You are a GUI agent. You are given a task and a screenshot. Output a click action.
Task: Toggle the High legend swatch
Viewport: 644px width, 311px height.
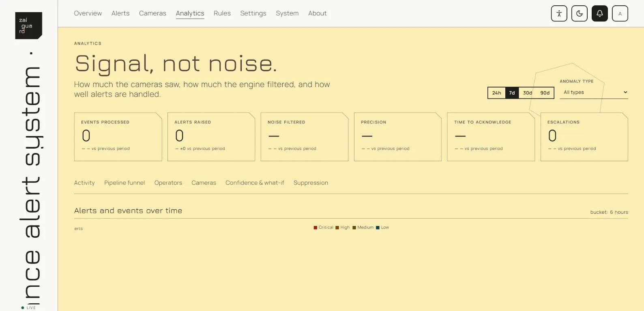click(x=337, y=228)
